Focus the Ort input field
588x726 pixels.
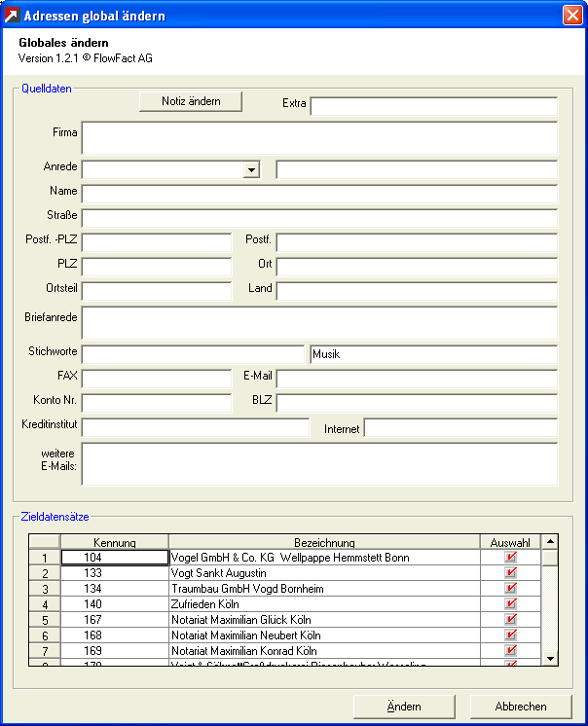pos(417,268)
